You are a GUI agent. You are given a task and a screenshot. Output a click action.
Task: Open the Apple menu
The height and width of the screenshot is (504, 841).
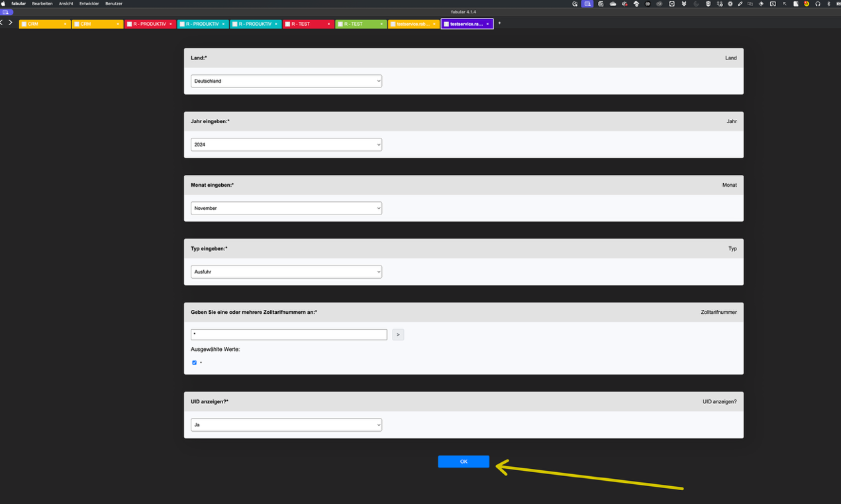[x=4, y=3]
